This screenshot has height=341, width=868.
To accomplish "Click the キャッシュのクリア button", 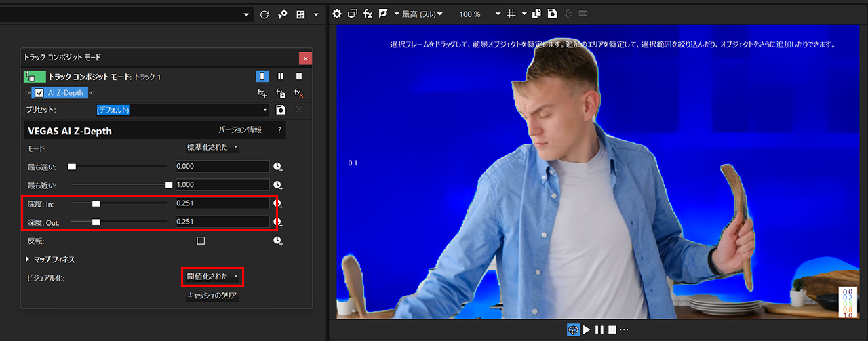I will [212, 296].
